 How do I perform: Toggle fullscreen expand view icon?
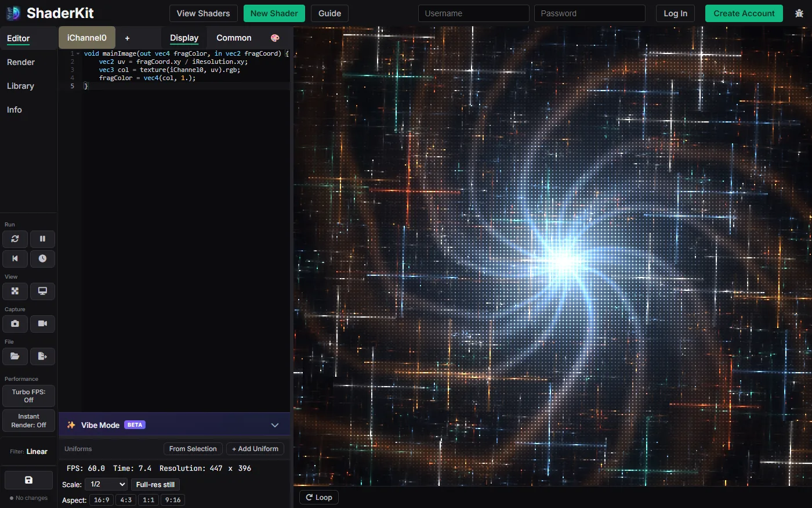click(15, 291)
